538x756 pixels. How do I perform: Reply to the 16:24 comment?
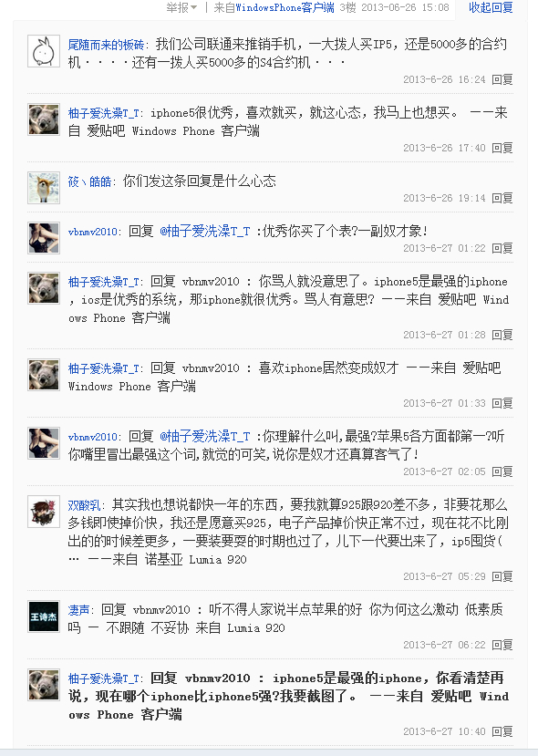tap(502, 79)
